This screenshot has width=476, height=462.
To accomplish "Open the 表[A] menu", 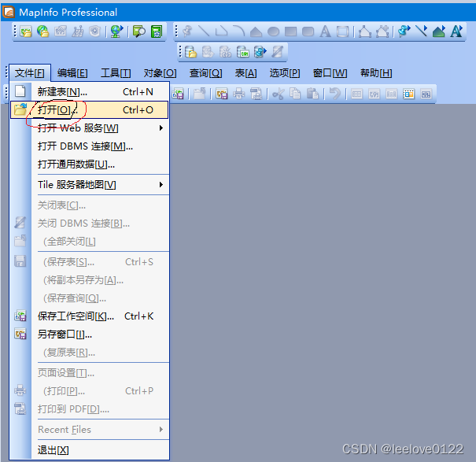I will pos(245,73).
